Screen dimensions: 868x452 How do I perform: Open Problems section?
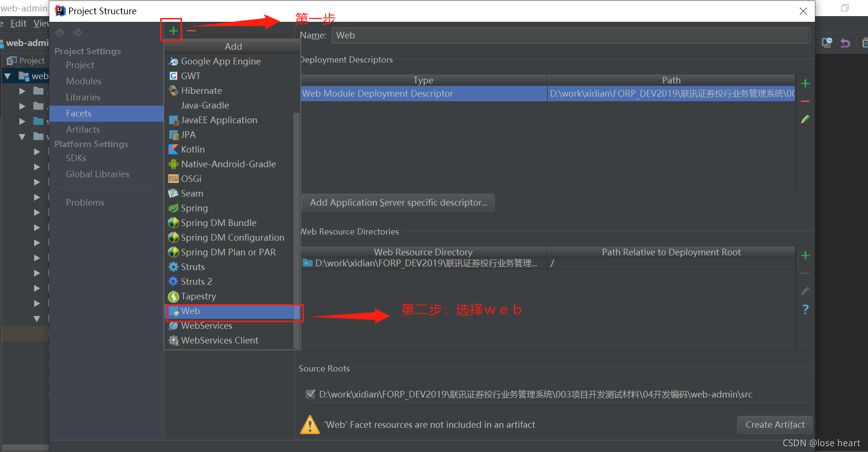85,202
